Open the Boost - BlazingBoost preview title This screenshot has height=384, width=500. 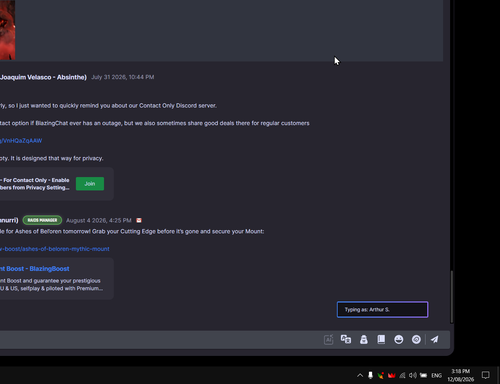pyautogui.click(x=35, y=269)
